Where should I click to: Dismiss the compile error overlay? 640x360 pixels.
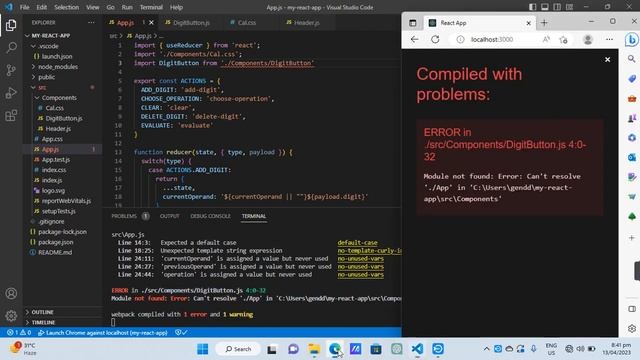[x=607, y=60]
